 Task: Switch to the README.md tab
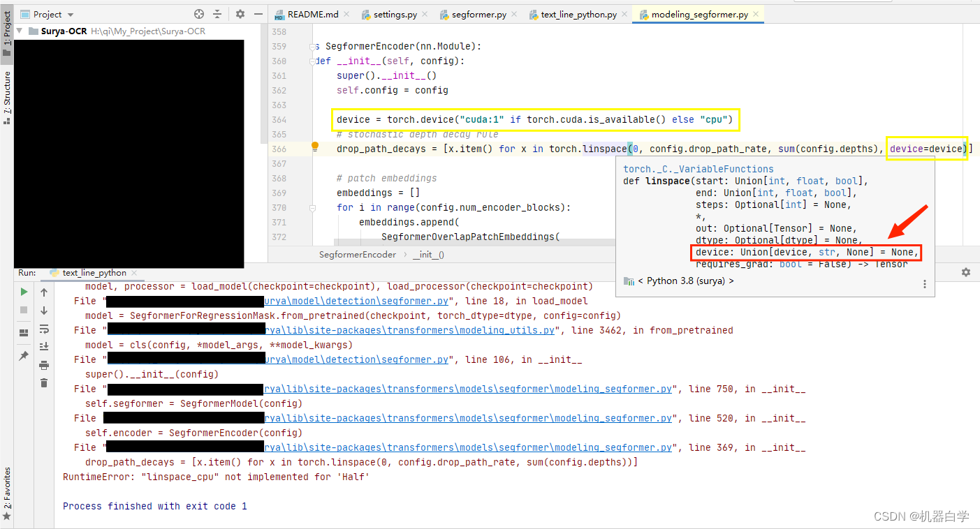point(313,14)
